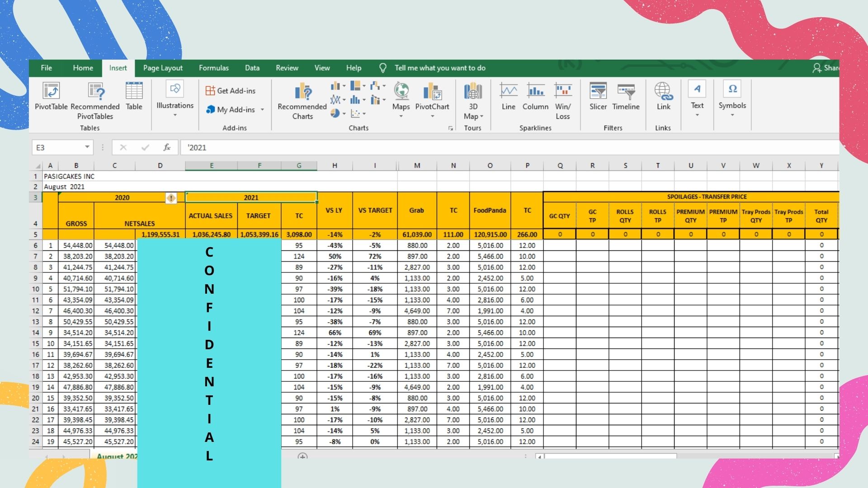Image resolution: width=868 pixels, height=488 pixels.
Task: Click the error warning indicator on the 2020 header
Action: pyautogui.click(x=171, y=198)
